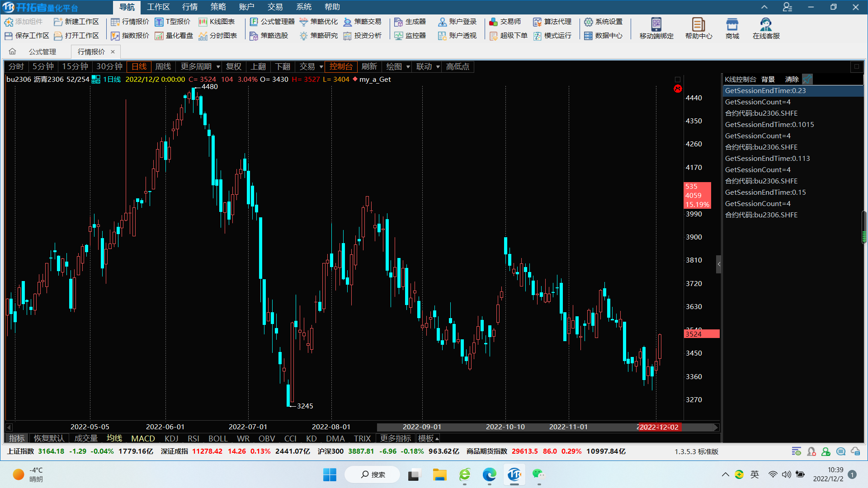The width and height of the screenshot is (868, 488).
Task: Click 清除 to clear console output
Action: pyautogui.click(x=792, y=79)
